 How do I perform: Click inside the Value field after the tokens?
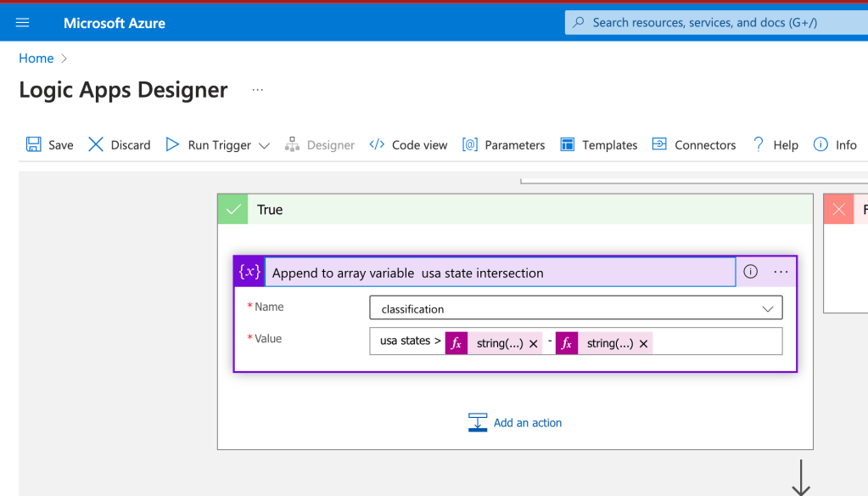(717, 341)
